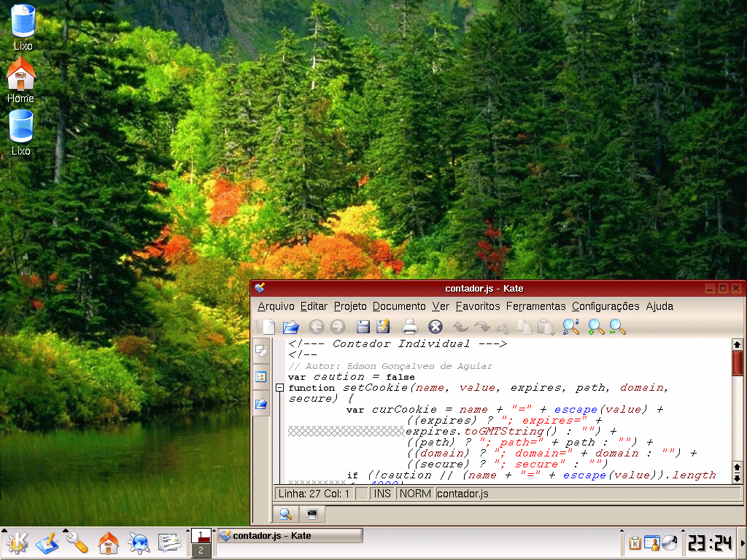The height and width of the screenshot is (560, 747).
Task: Click 'Linha: 27 Col: 1' status entry
Action: coord(314,494)
